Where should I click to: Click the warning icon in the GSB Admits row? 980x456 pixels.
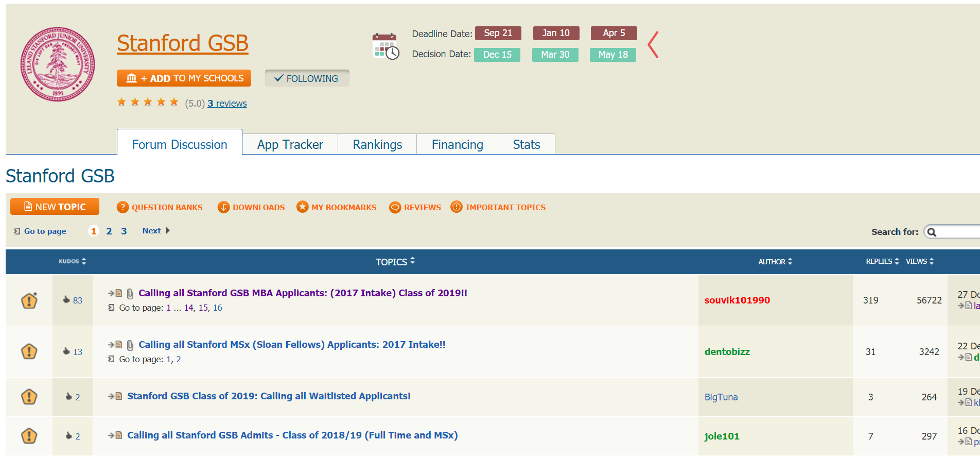tap(29, 436)
